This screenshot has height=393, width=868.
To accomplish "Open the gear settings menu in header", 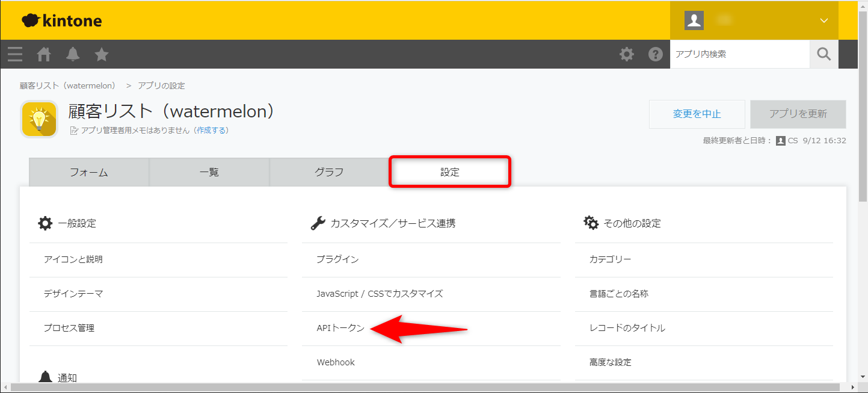I will click(627, 55).
